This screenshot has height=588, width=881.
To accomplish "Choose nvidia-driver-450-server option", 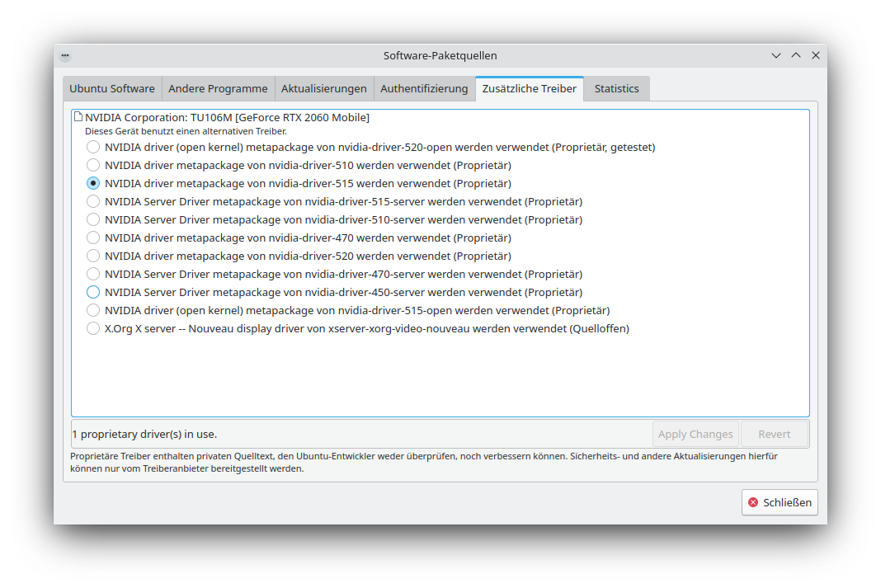I will [x=93, y=292].
